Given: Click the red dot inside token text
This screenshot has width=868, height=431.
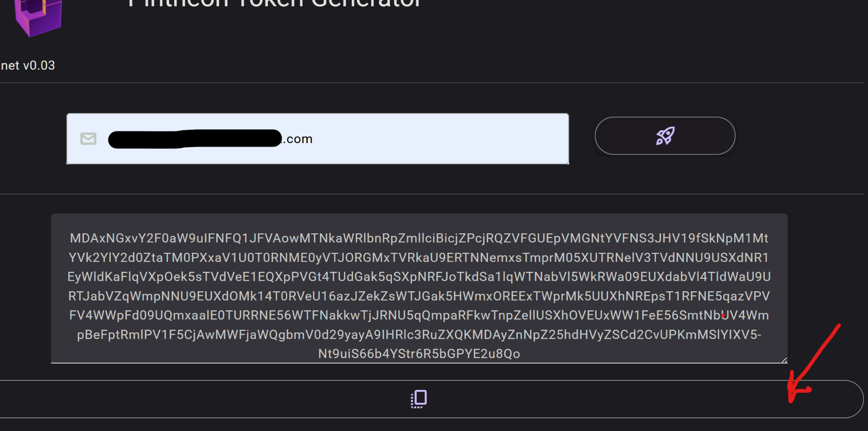Looking at the screenshot, I should coord(723,316).
